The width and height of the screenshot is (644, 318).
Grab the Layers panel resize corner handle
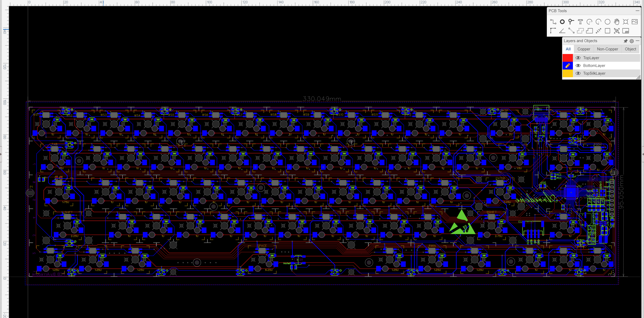point(638,77)
